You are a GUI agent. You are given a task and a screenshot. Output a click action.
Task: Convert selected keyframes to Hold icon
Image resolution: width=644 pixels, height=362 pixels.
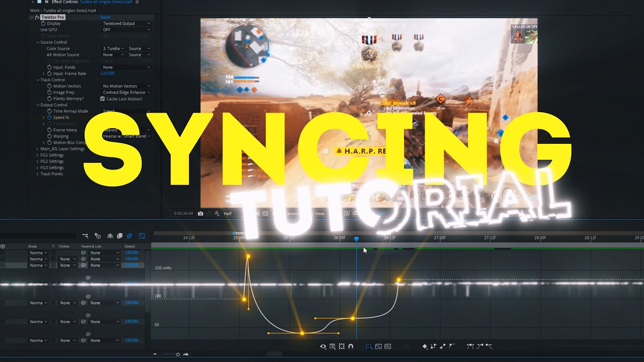(x=434, y=346)
